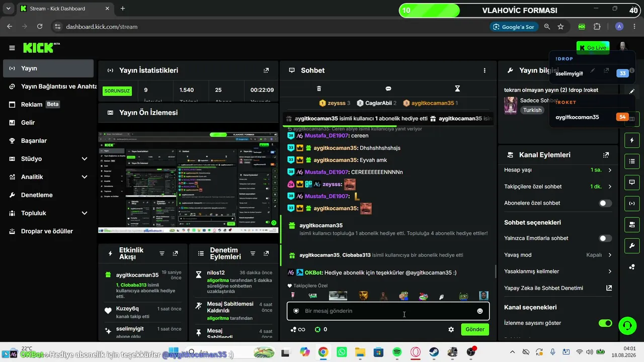The height and width of the screenshot is (362, 644).
Task: Send the message with Gönder
Action: (x=475, y=329)
